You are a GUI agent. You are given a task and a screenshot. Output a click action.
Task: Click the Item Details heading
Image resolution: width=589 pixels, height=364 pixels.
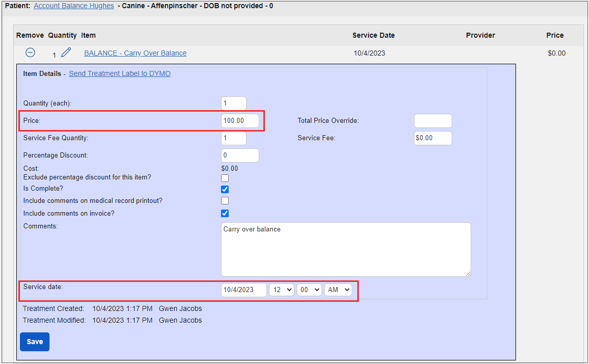pos(42,73)
